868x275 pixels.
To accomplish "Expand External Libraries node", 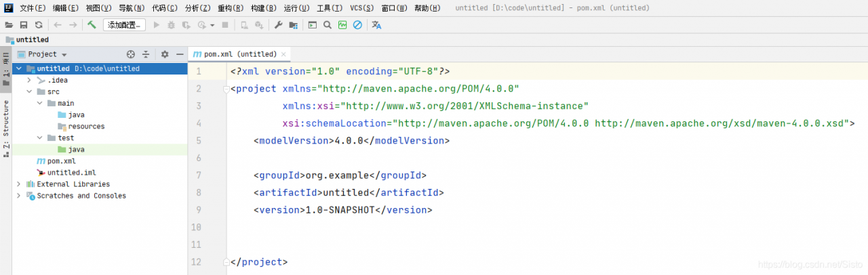I will pyautogui.click(x=19, y=184).
